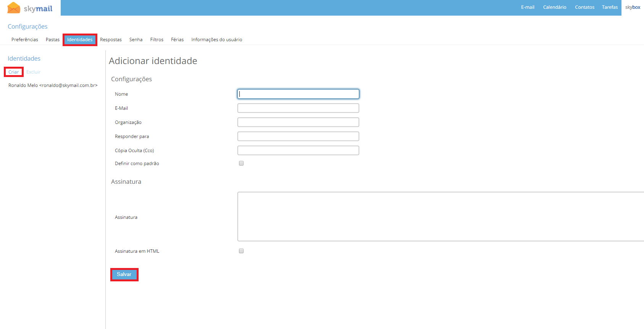Open the skybox link
The width and height of the screenshot is (644, 329).
pyautogui.click(x=633, y=7)
